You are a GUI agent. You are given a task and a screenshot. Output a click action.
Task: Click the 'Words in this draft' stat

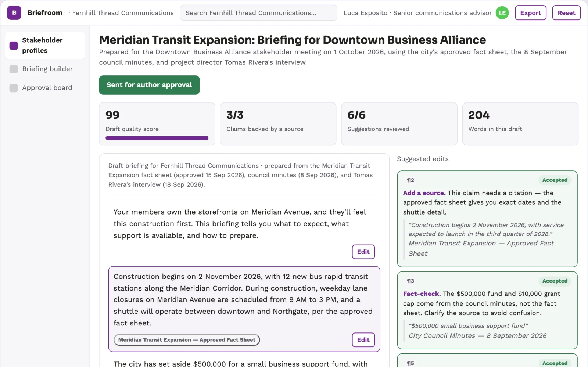520,124
